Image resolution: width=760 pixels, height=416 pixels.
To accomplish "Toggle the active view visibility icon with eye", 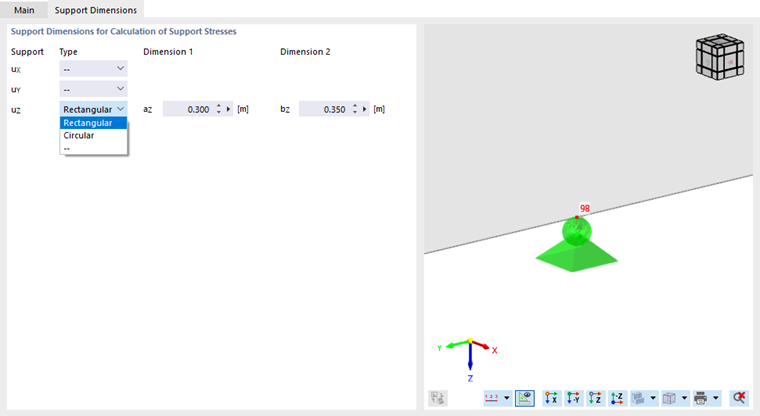I will point(525,398).
